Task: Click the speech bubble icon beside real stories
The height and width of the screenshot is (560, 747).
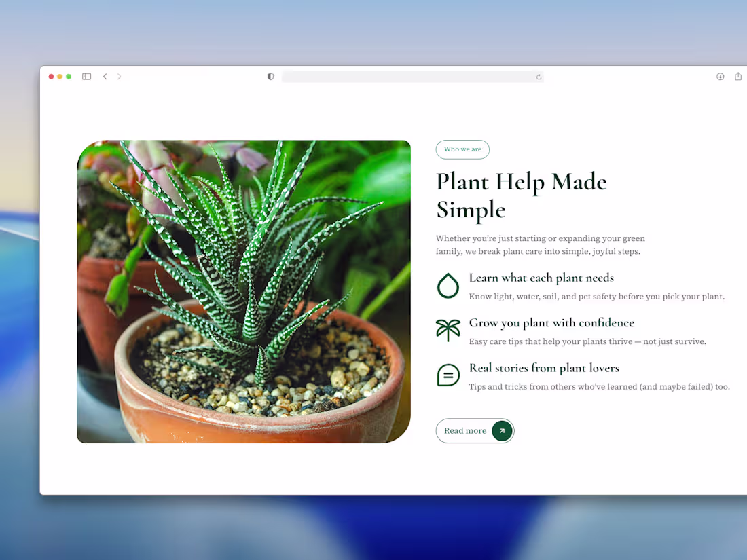Action: (x=448, y=375)
